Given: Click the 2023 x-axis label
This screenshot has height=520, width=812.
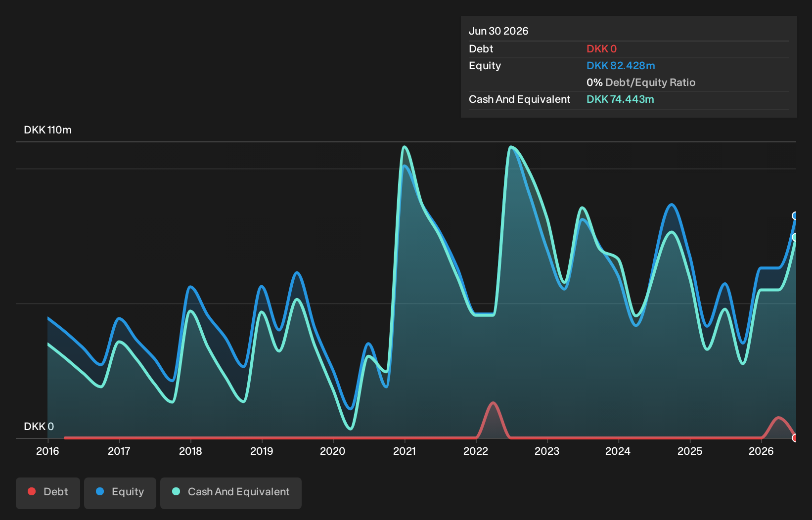Looking at the screenshot, I should (x=547, y=451).
